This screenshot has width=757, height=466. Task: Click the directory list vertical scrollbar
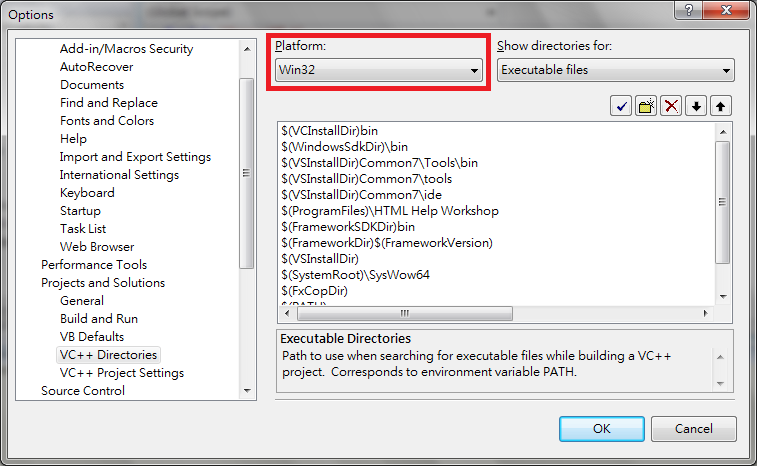click(722, 200)
